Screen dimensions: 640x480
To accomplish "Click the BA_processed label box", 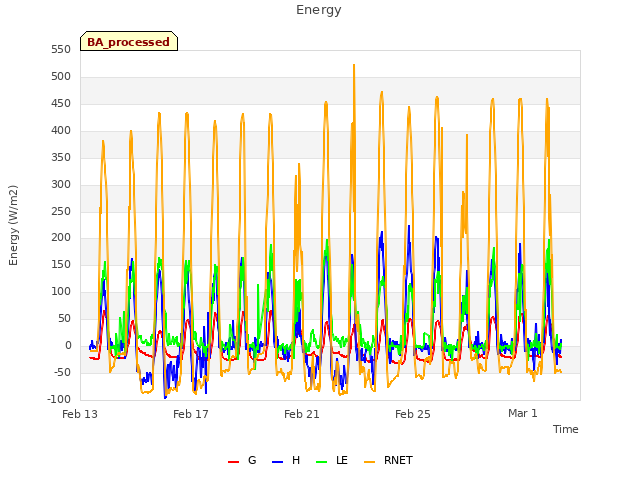I will (129, 41).
